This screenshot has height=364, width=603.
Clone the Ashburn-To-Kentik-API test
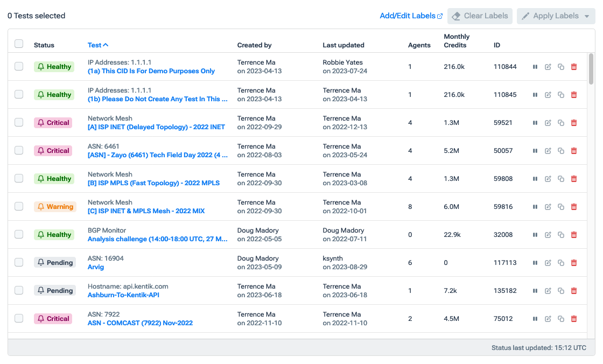click(560, 291)
